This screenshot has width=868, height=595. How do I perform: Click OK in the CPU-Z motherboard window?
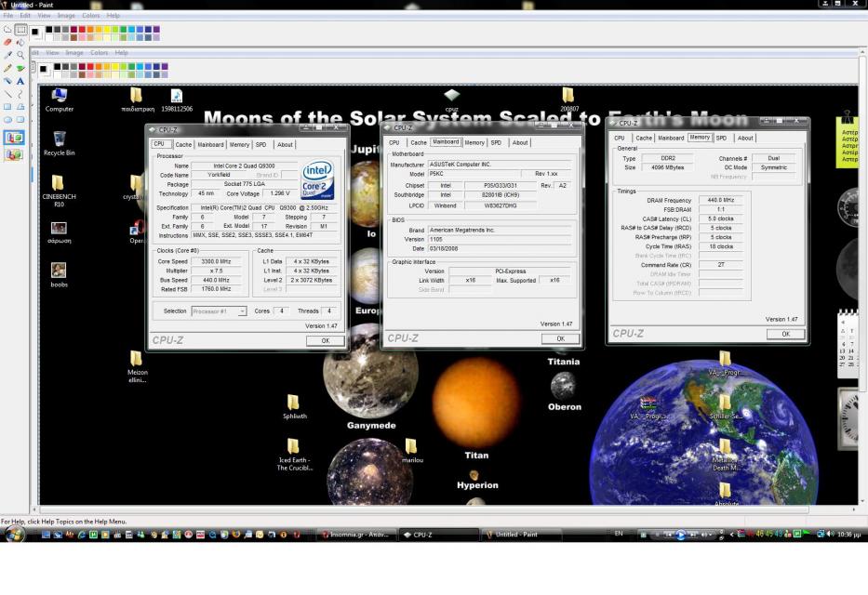click(560, 338)
